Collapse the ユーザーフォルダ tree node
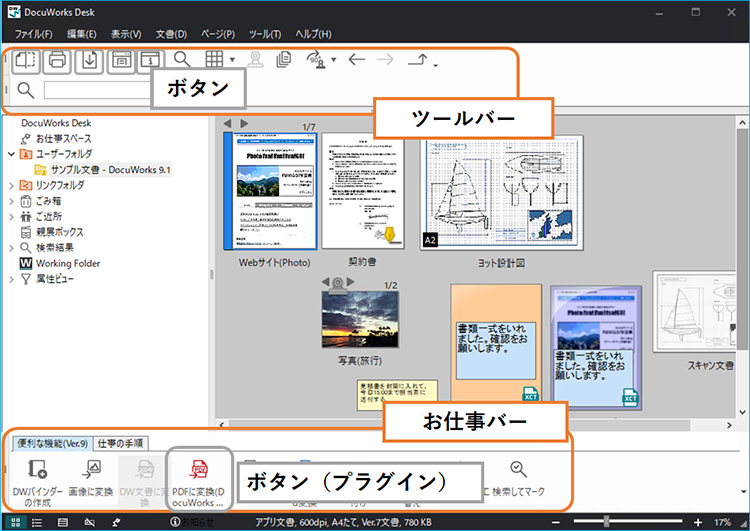 click(x=11, y=154)
